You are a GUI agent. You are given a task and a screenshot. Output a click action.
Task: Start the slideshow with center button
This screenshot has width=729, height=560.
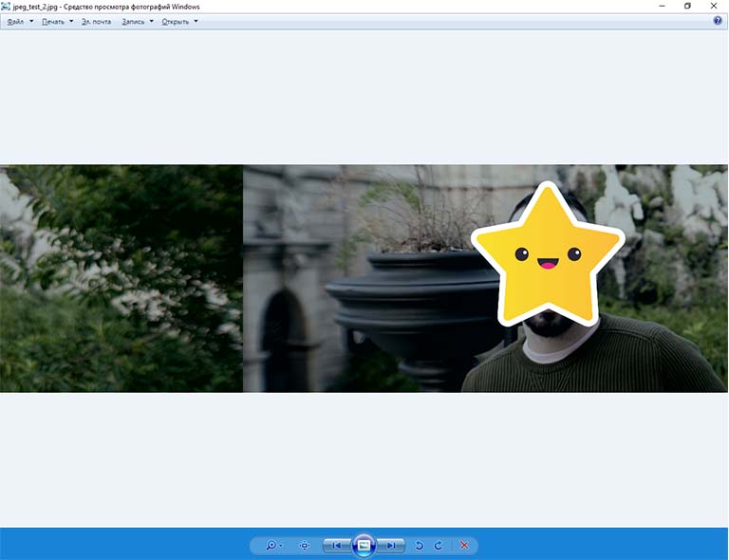coord(364,546)
